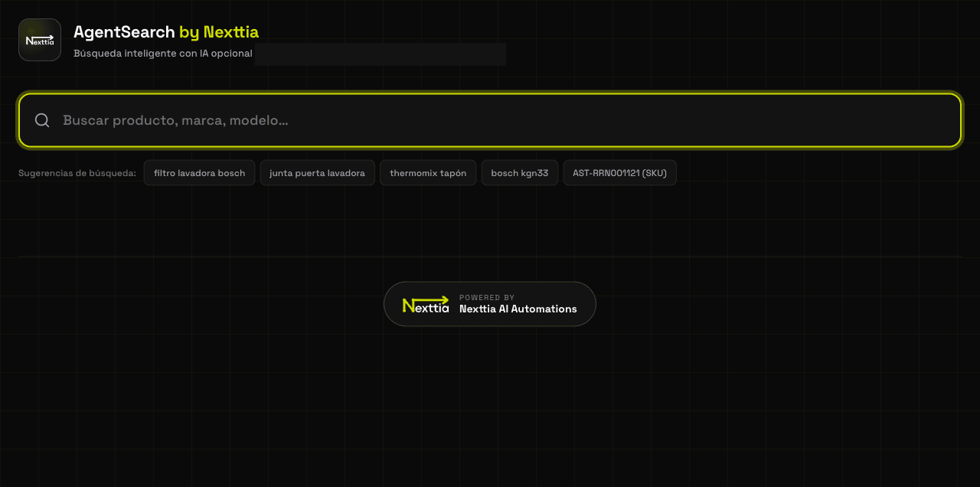Click the magnifying glass search icon
980x487 pixels.
click(x=42, y=120)
